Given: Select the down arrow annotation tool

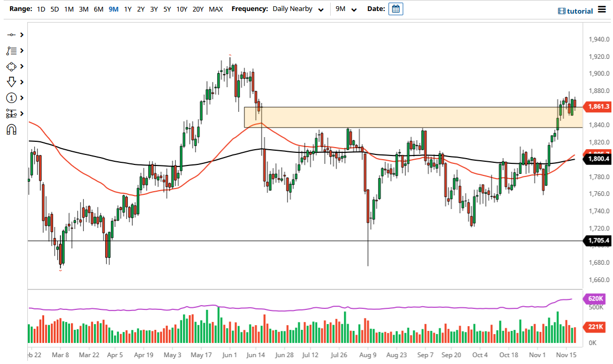Looking at the screenshot, I should click(12, 82).
